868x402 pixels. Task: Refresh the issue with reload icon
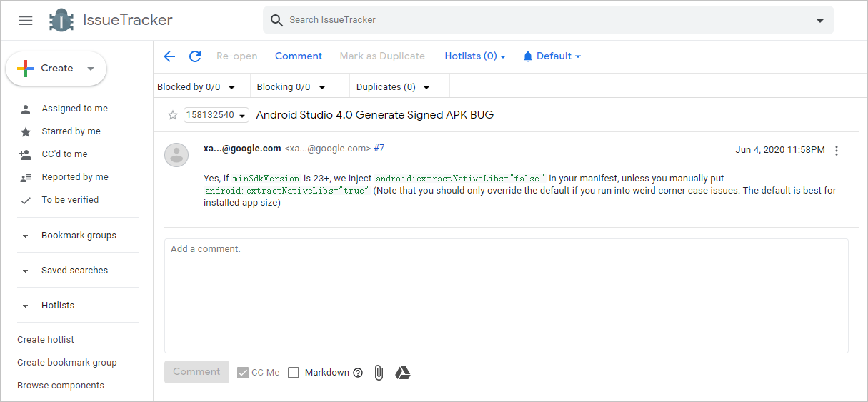[x=195, y=56]
